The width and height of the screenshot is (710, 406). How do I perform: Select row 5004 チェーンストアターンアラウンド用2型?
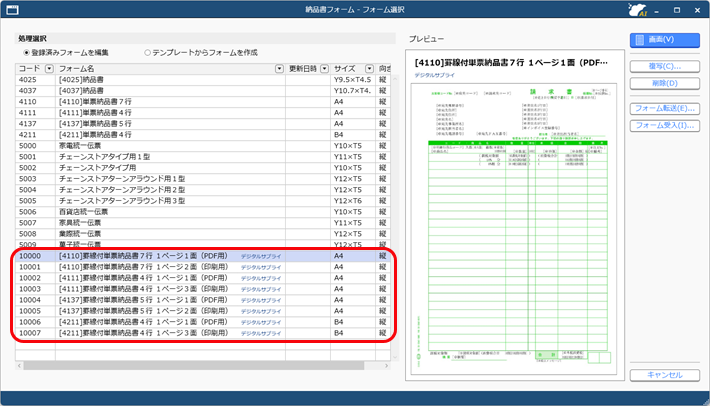point(203,190)
